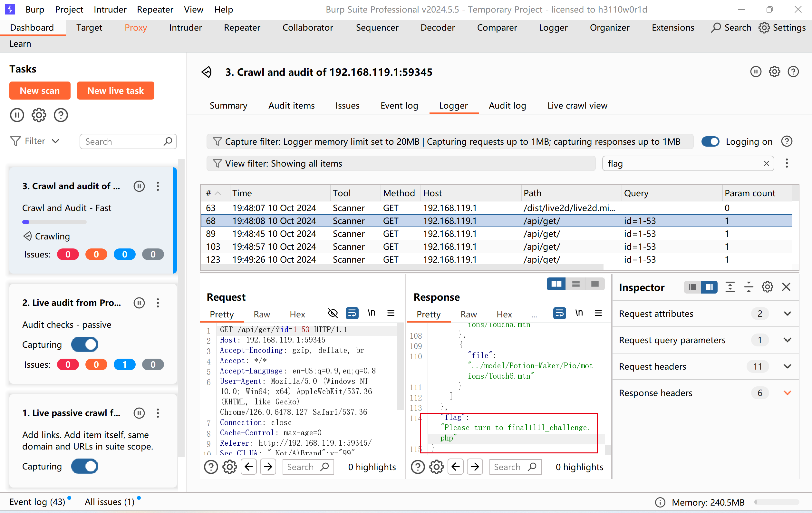Open the Capture filter settings
Screen dimensions: 812x513
[x=450, y=141]
